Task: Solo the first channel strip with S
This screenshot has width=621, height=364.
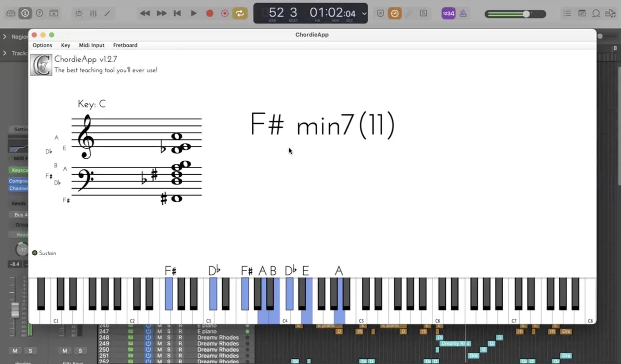Action: pos(30,351)
